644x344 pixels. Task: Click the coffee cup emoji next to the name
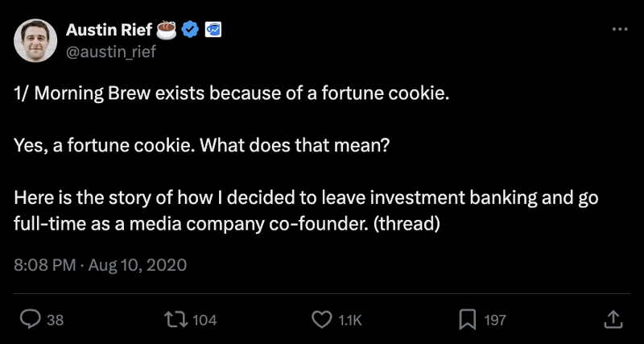click(167, 31)
